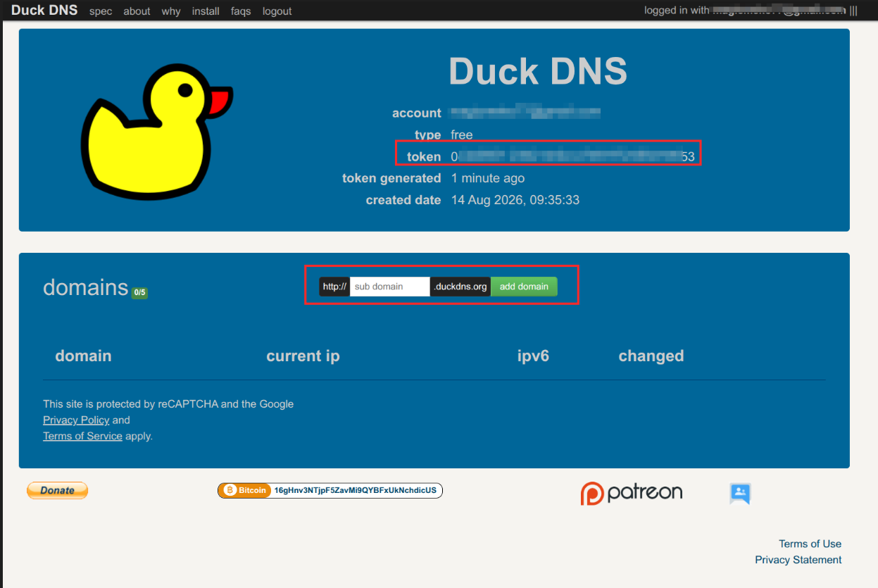Click the logged in with email text
This screenshot has height=588, width=878.
745,11
